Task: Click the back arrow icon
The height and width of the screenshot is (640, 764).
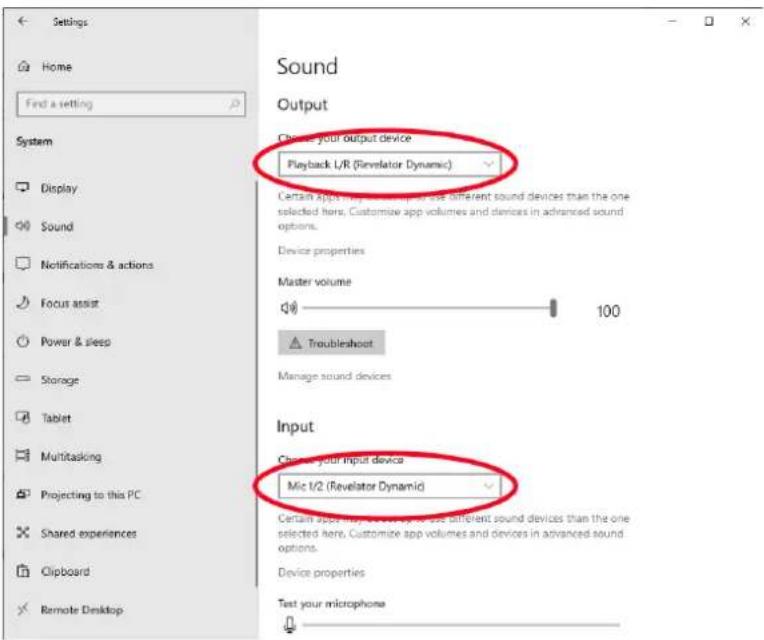Action: coord(22,21)
